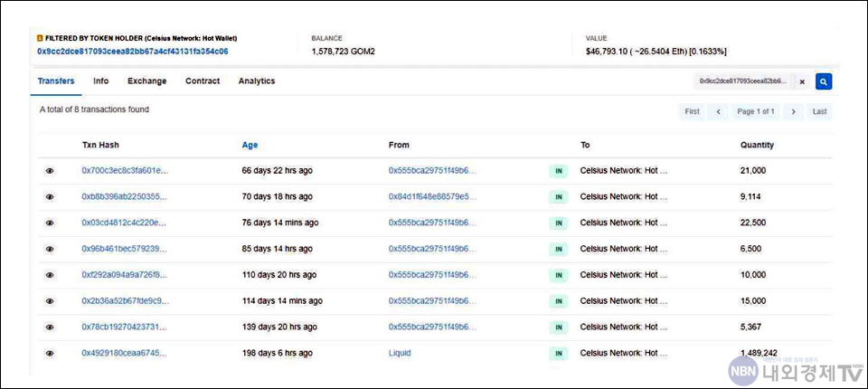Image resolution: width=868 pixels, height=389 pixels.
Task: Click eye icon for the 0x2b36a52b67fde9c9 transaction
Action: (x=50, y=301)
